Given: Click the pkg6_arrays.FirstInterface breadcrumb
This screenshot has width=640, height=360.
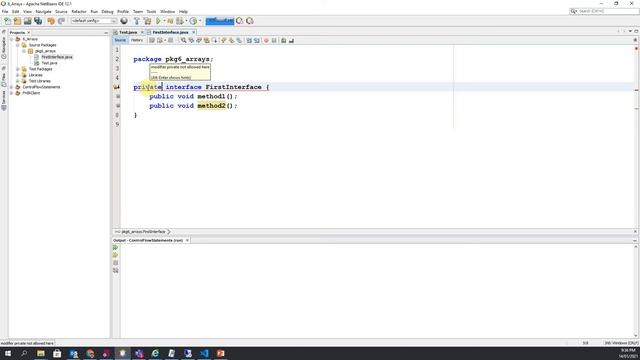Looking at the screenshot, I should pos(143,232).
